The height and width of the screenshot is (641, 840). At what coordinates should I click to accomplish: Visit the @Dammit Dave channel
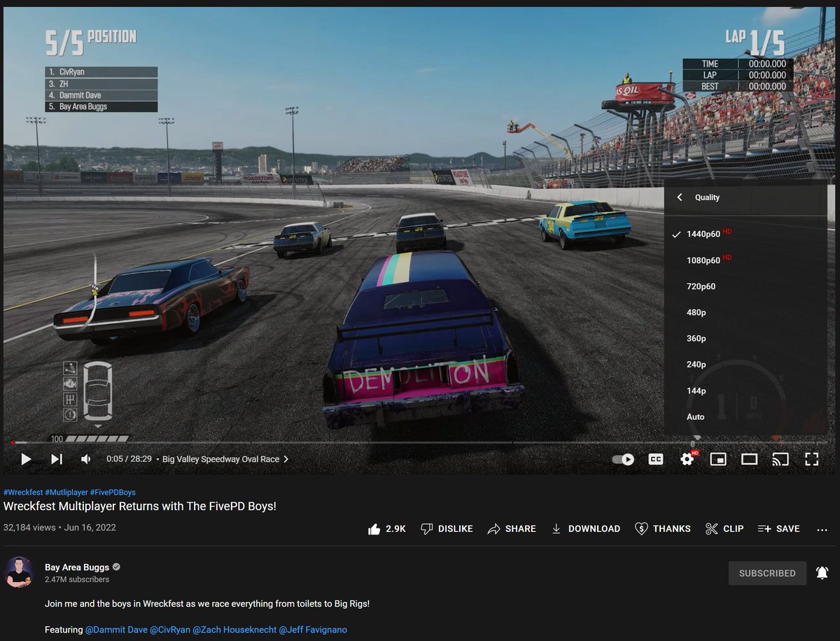(116, 630)
